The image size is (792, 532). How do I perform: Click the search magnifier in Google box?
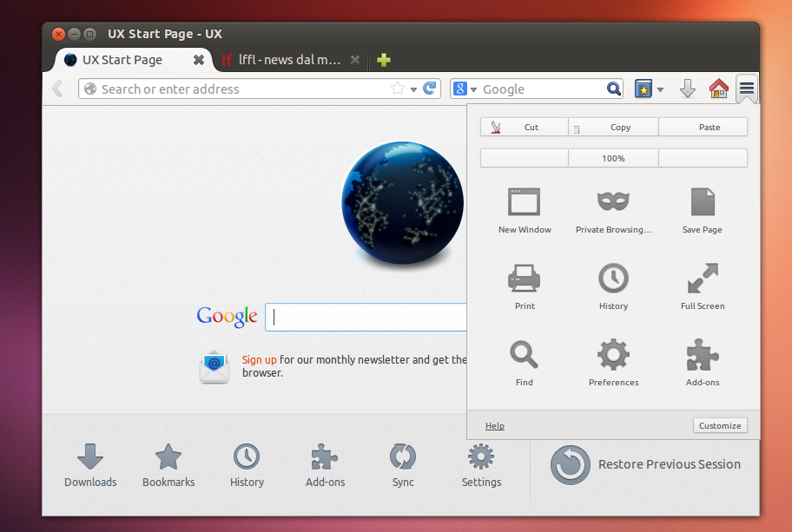tap(613, 89)
